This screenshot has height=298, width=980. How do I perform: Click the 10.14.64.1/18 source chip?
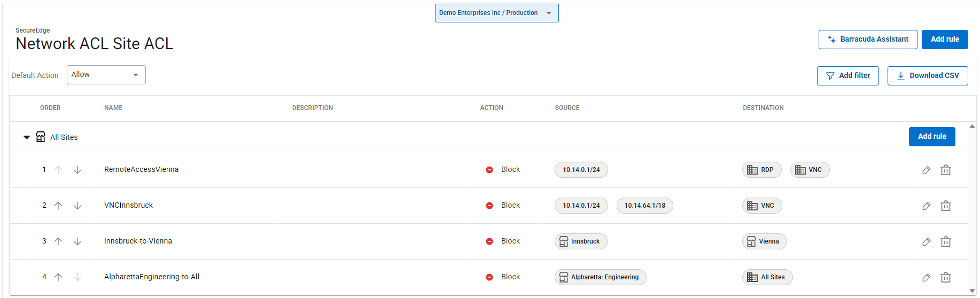(644, 206)
